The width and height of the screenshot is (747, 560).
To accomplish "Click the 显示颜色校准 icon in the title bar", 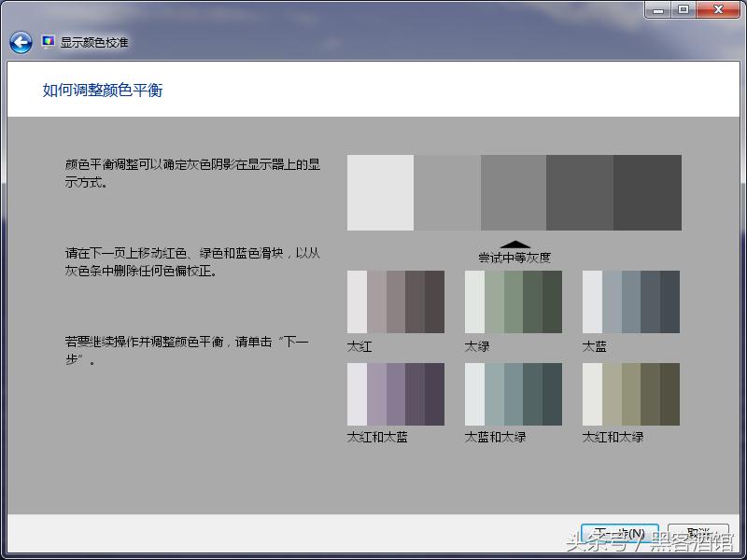I will coord(47,41).
